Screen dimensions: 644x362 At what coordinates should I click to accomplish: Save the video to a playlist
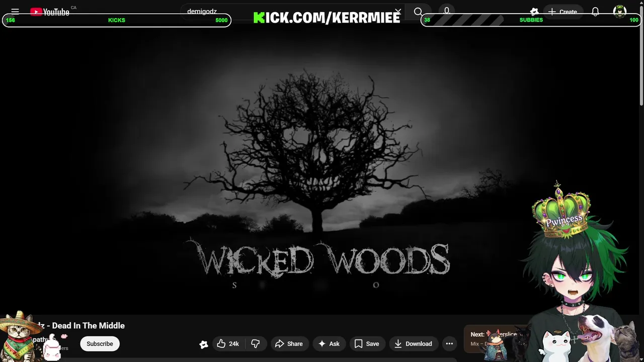pos(367,344)
